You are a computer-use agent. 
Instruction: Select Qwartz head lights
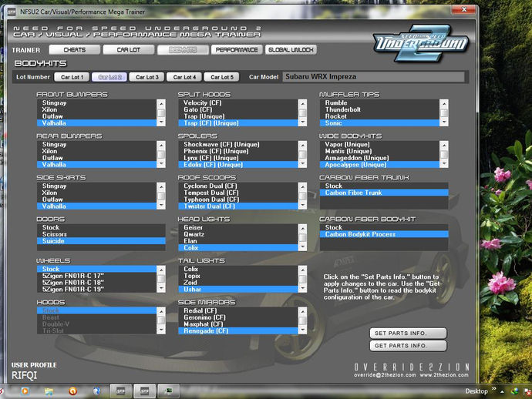(x=238, y=234)
